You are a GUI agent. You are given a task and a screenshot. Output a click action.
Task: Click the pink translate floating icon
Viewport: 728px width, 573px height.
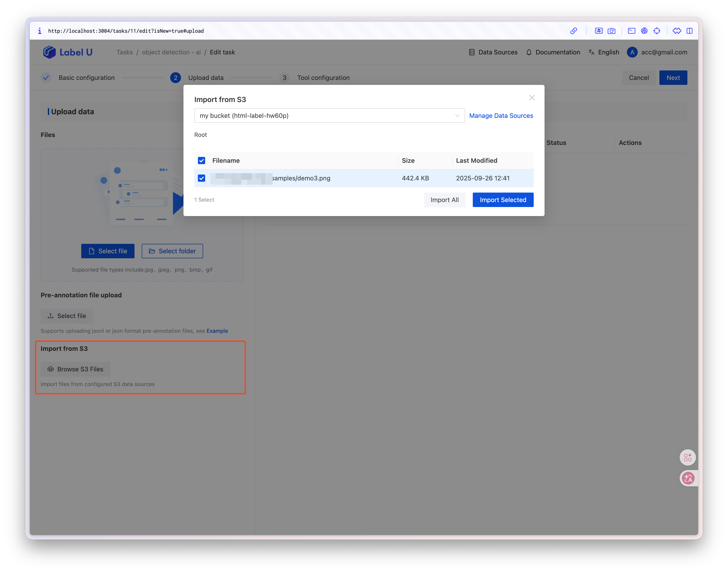click(x=688, y=478)
